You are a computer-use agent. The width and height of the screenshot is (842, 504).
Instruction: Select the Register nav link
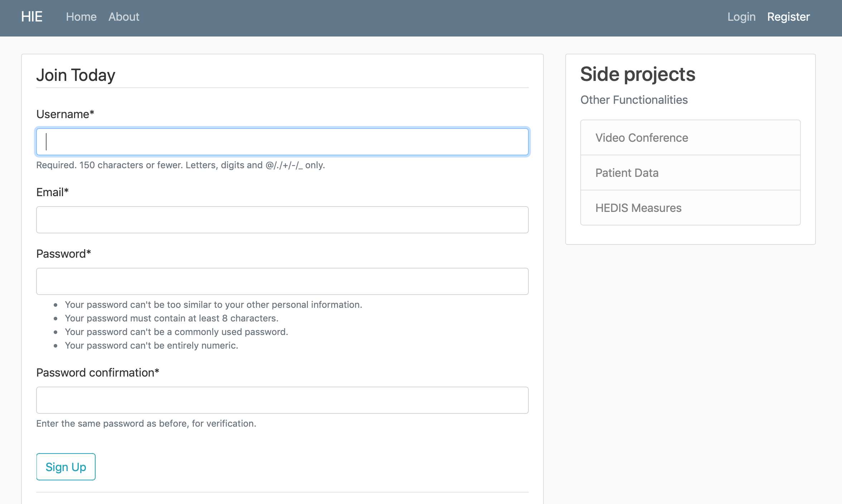(x=788, y=17)
